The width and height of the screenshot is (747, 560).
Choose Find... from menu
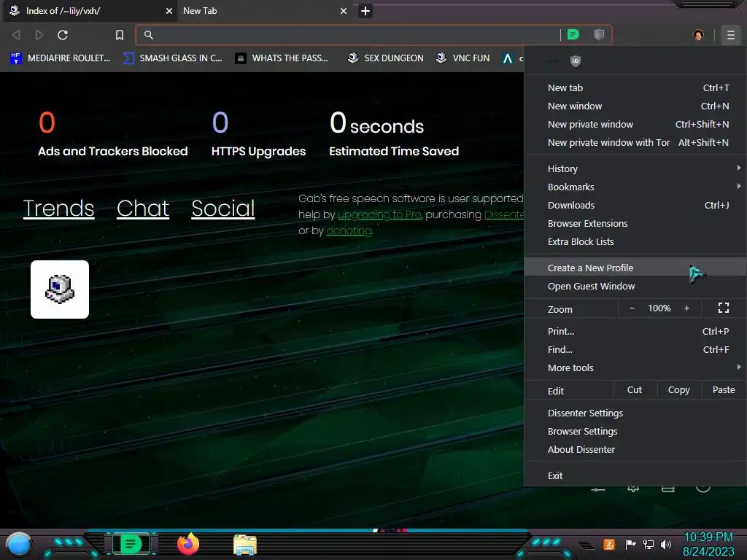635,349
